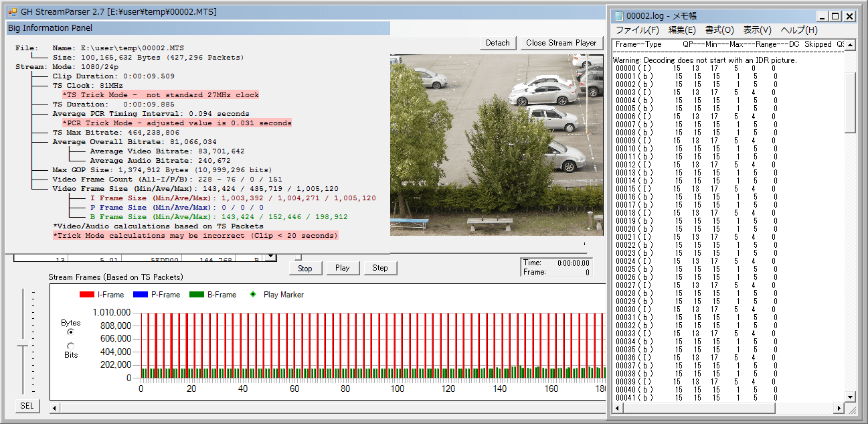Click Notepad's scroll-down arrow
The height and width of the screenshot is (424, 868).
pos(850,397)
